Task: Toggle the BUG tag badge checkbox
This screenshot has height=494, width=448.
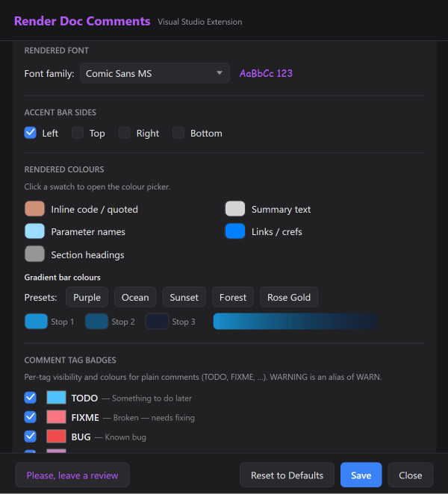Action: pyautogui.click(x=31, y=437)
